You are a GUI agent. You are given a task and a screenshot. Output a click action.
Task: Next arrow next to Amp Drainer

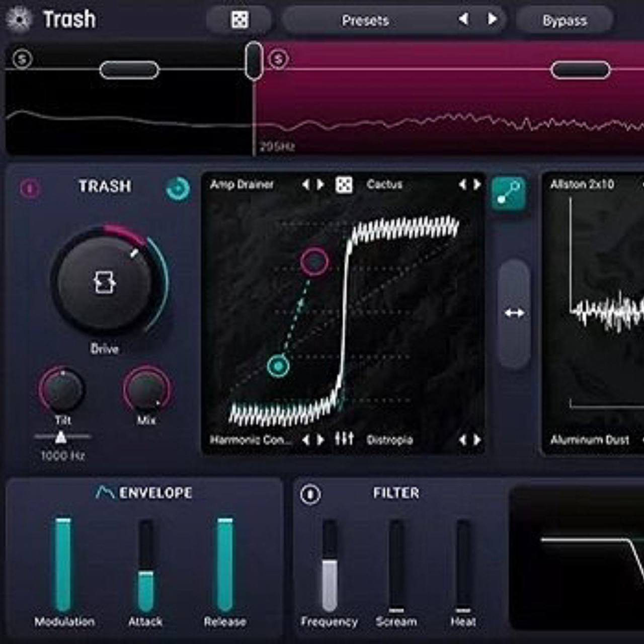coord(320,185)
